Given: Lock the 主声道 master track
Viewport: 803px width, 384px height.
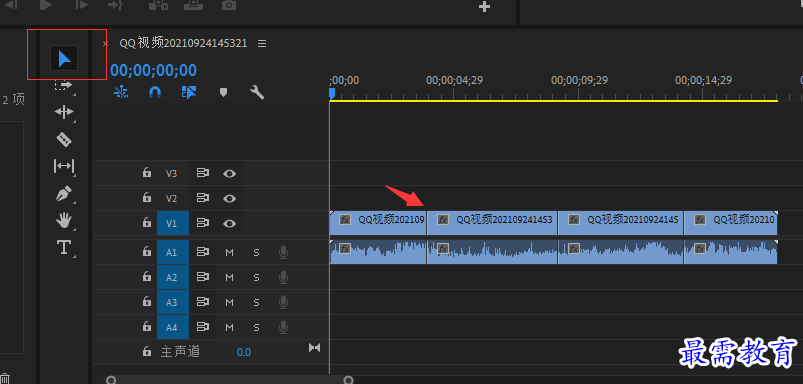Looking at the screenshot, I should 147,351.
